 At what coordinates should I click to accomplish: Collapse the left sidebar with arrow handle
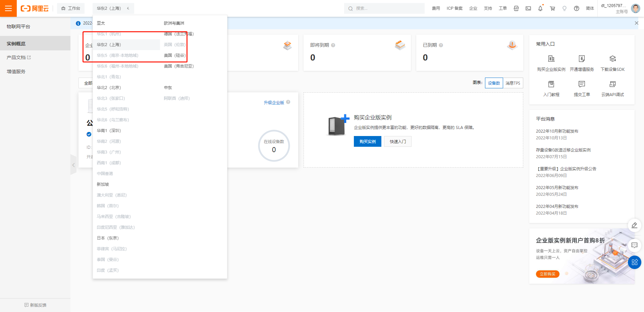tap(73, 165)
